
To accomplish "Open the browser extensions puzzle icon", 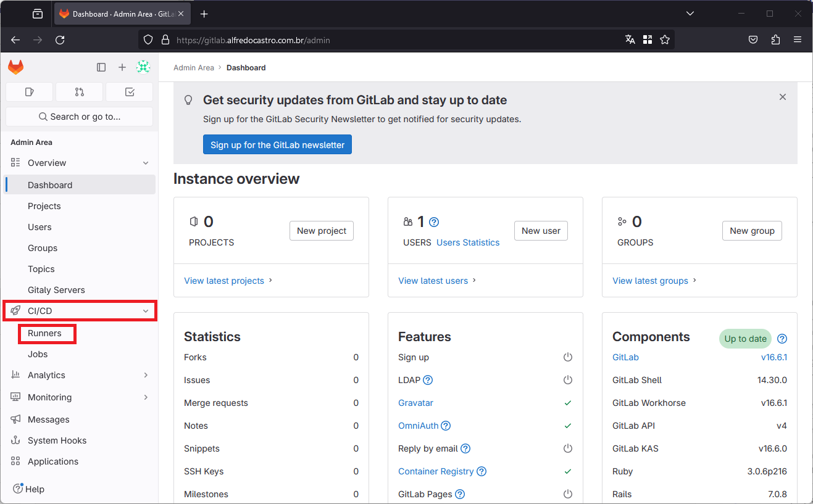I will pyautogui.click(x=775, y=39).
